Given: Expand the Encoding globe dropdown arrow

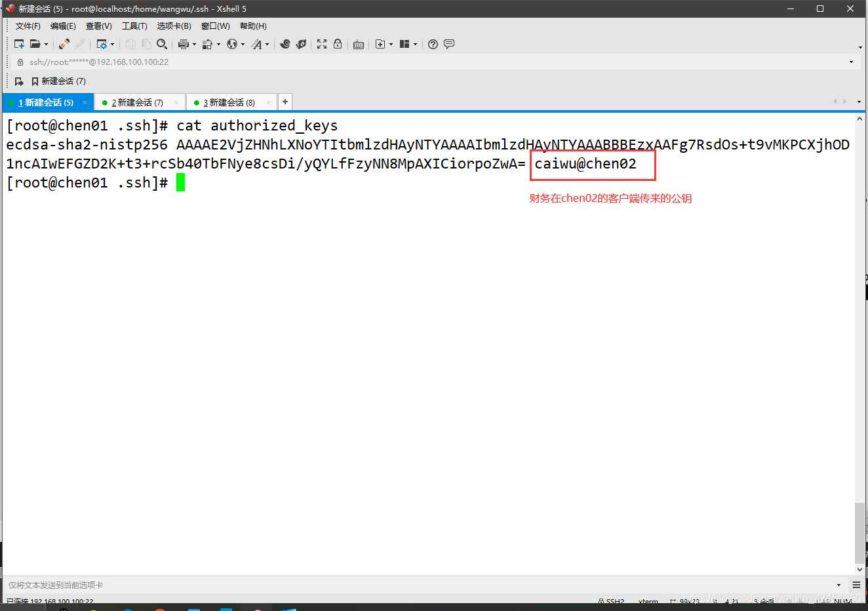Looking at the screenshot, I should click(x=243, y=45).
